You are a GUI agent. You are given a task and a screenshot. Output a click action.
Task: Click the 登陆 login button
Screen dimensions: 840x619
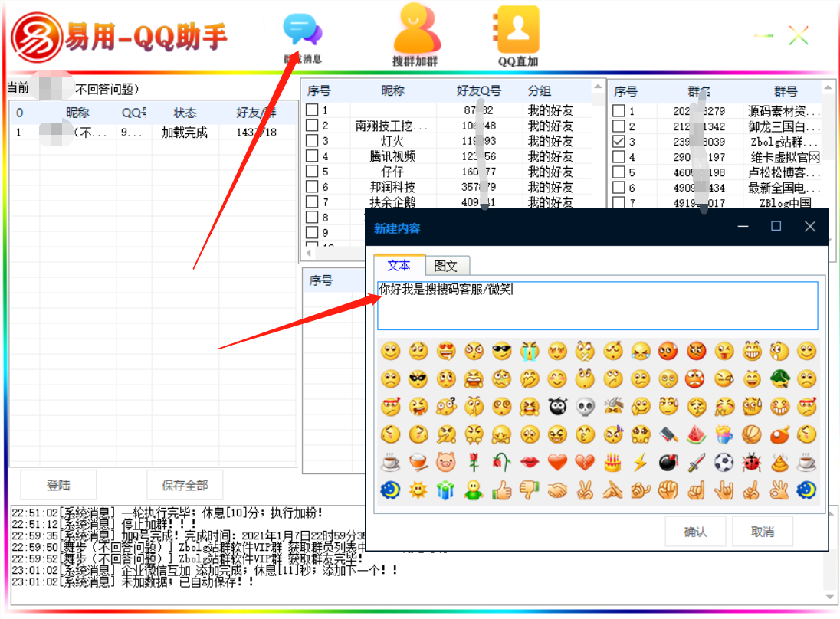coord(58,485)
